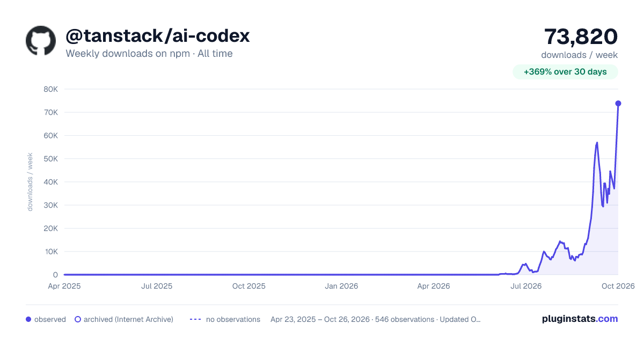Click the Oct 2025 x-axis label
The image size is (644, 338).
coord(249,286)
